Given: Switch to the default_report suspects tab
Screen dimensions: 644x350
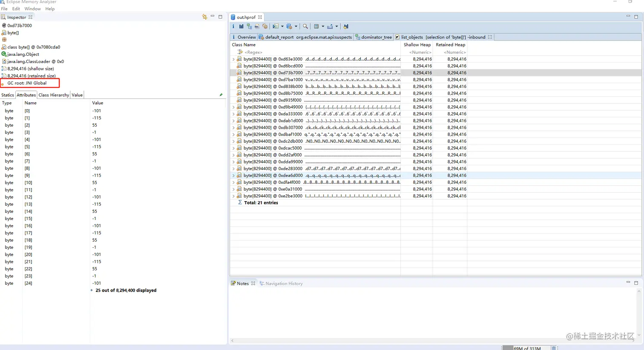Looking at the screenshot, I should pos(305,37).
